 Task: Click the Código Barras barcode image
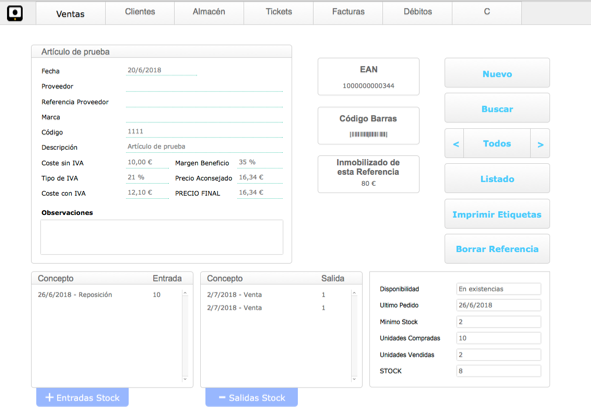pos(368,134)
